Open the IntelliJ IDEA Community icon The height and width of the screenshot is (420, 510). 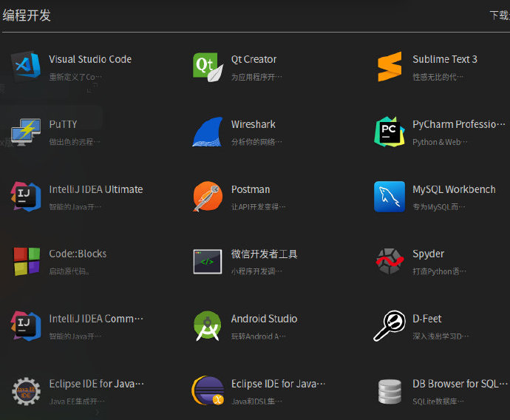pos(26,326)
